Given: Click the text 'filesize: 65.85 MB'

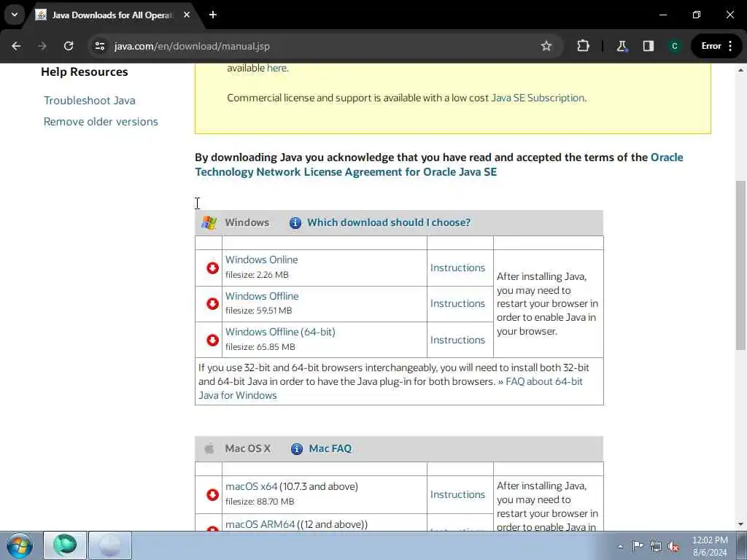Looking at the screenshot, I should pyautogui.click(x=260, y=346).
